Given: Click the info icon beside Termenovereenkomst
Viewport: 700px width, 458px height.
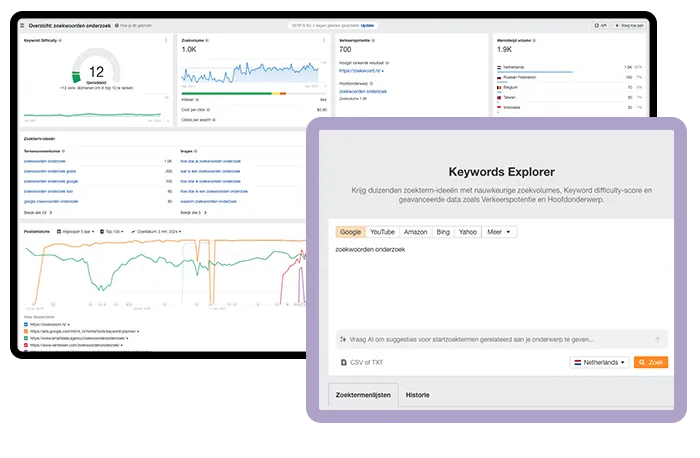Looking at the screenshot, I should (63, 151).
